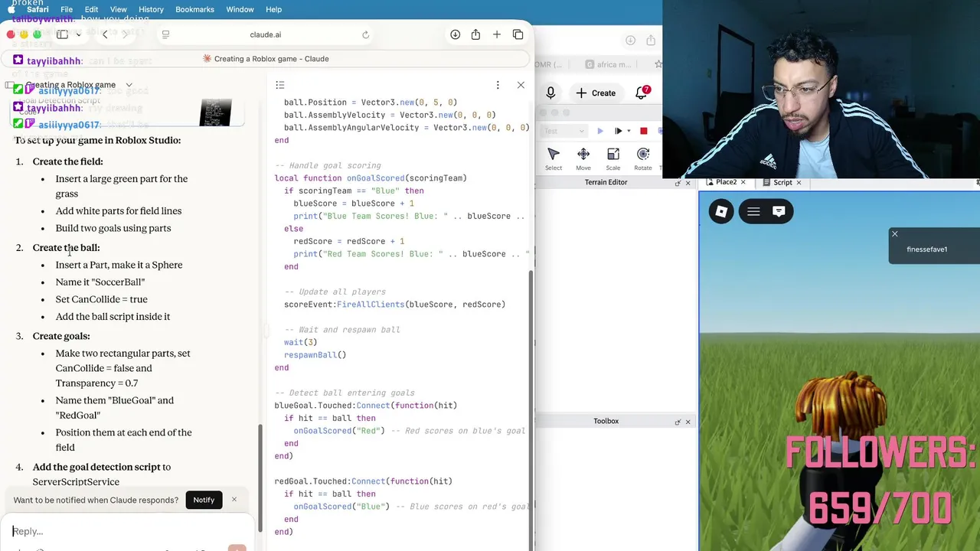Open the Test mode dropdown in Roblox Studio
The image size is (980, 551).
(x=564, y=131)
